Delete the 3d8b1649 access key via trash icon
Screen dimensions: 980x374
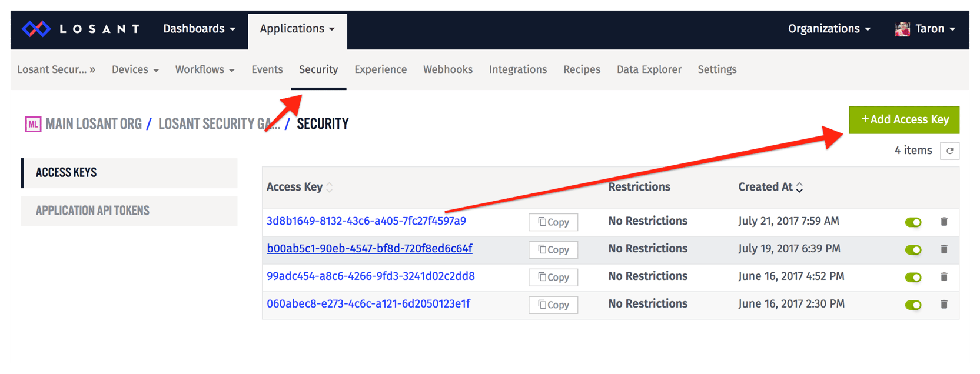(944, 222)
